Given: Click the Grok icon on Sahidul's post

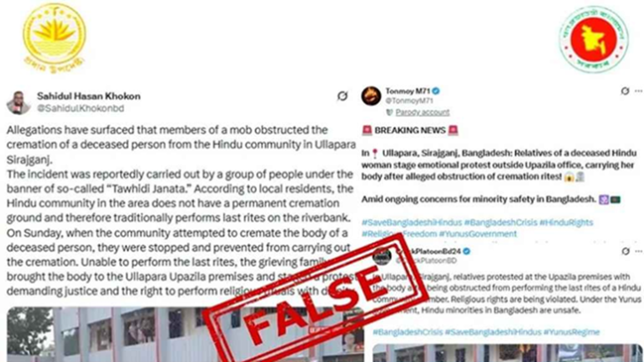Looking at the screenshot, I should (x=342, y=96).
